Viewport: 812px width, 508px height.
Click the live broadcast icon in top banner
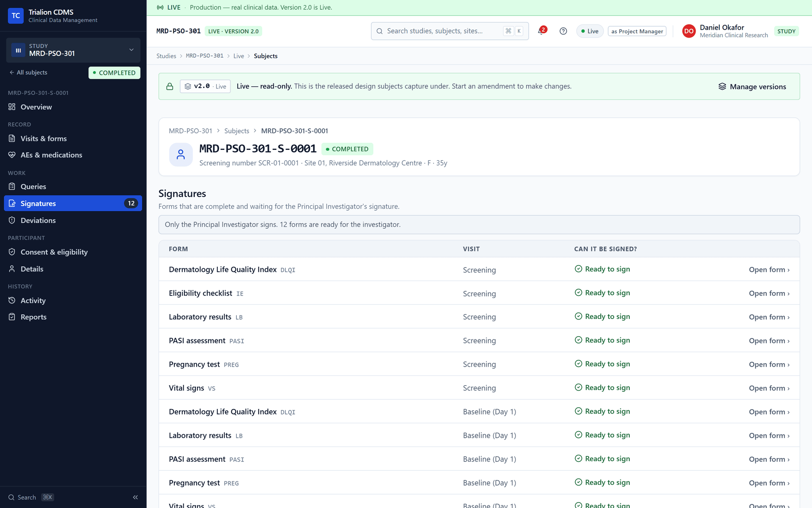[x=160, y=7]
